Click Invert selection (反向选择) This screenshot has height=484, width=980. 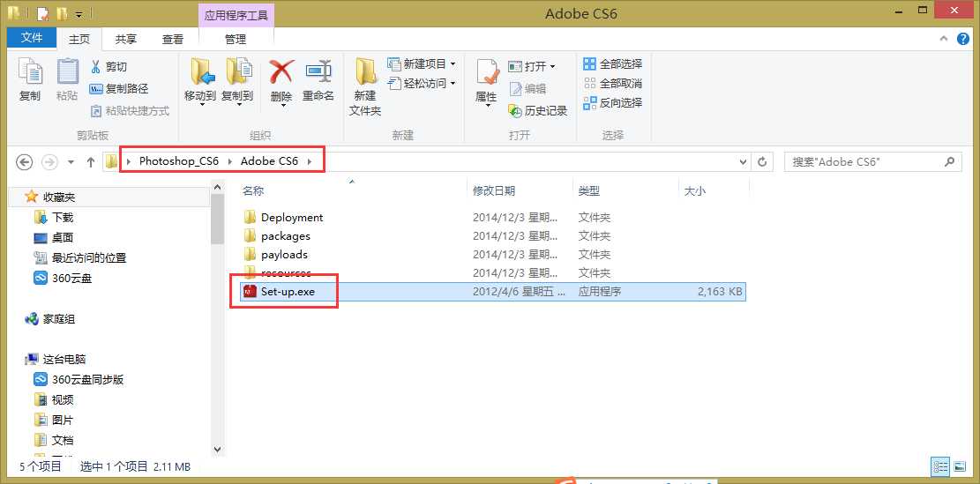(612, 102)
